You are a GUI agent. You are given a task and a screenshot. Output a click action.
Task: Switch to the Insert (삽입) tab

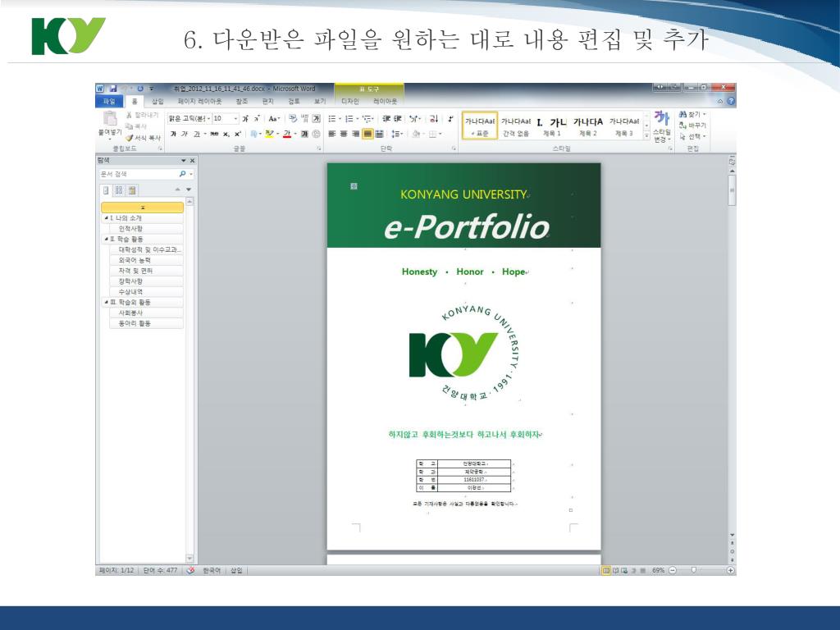(157, 101)
